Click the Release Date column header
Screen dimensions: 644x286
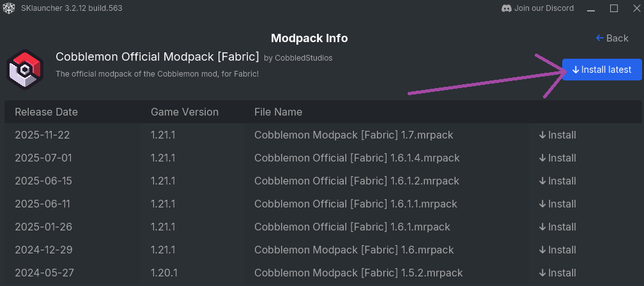46,112
